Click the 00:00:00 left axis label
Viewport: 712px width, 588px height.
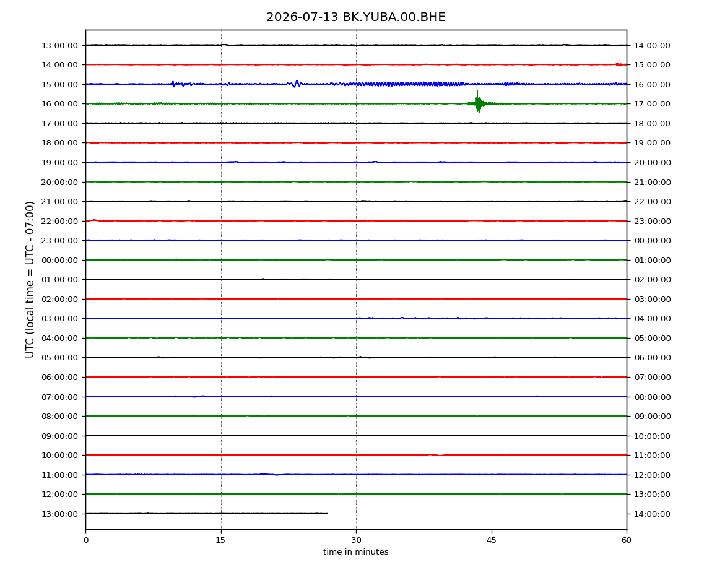(x=59, y=260)
